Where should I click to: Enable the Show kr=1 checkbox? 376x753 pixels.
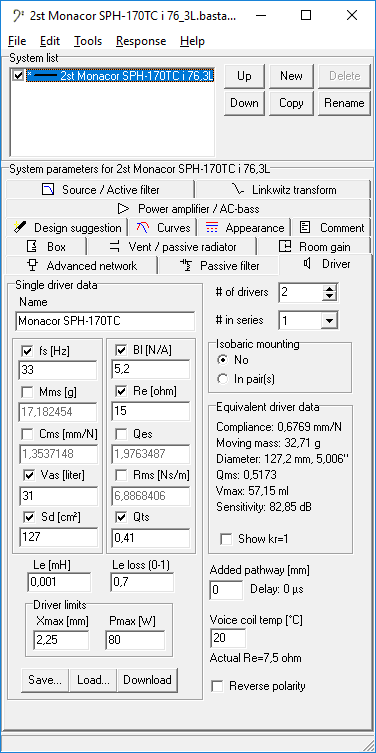pos(226,539)
